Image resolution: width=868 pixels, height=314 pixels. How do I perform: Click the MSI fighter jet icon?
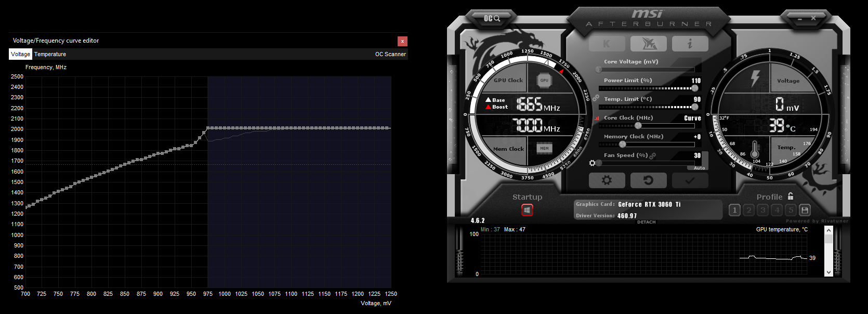(648, 44)
